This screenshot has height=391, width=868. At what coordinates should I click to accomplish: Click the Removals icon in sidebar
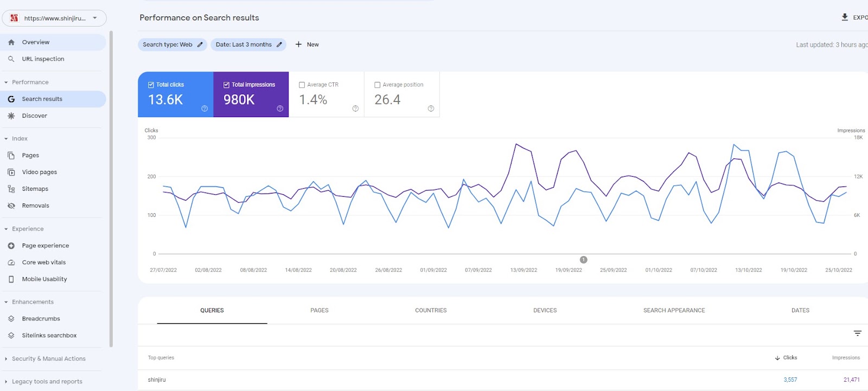(11, 206)
